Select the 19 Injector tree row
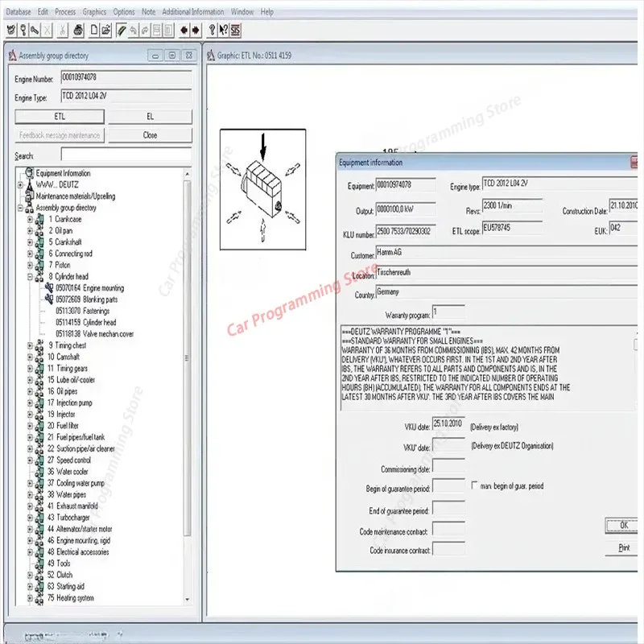Image resolution: width=644 pixels, height=644 pixels. (x=61, y=414)
